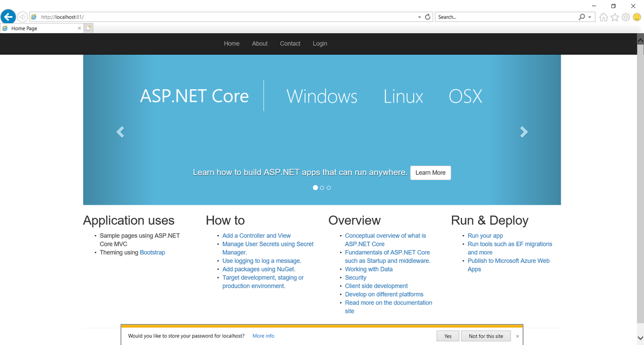Open the About navigation menu item

pyautogui.click(x=260, y=43)
